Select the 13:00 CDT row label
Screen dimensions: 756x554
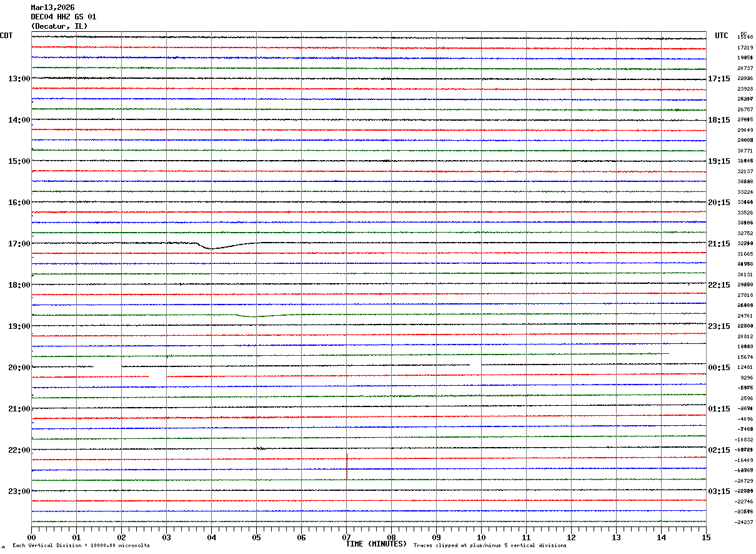click(x=19, y=79)
